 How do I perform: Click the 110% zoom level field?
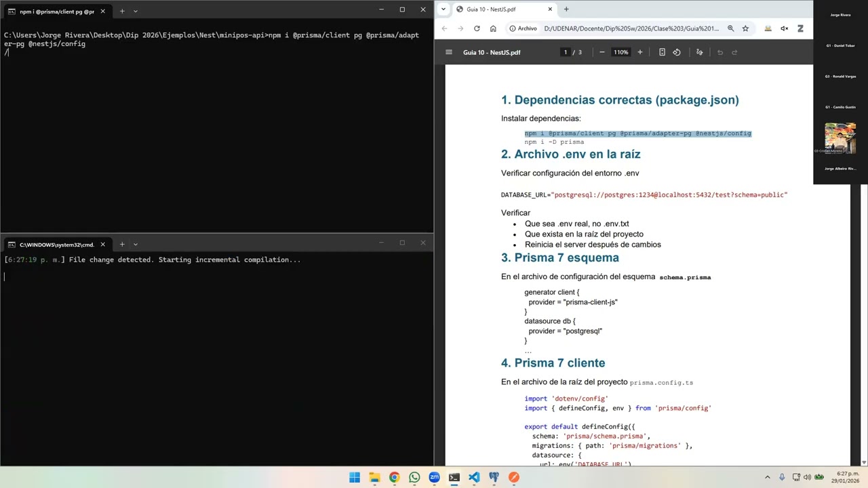tap(620, 52)
